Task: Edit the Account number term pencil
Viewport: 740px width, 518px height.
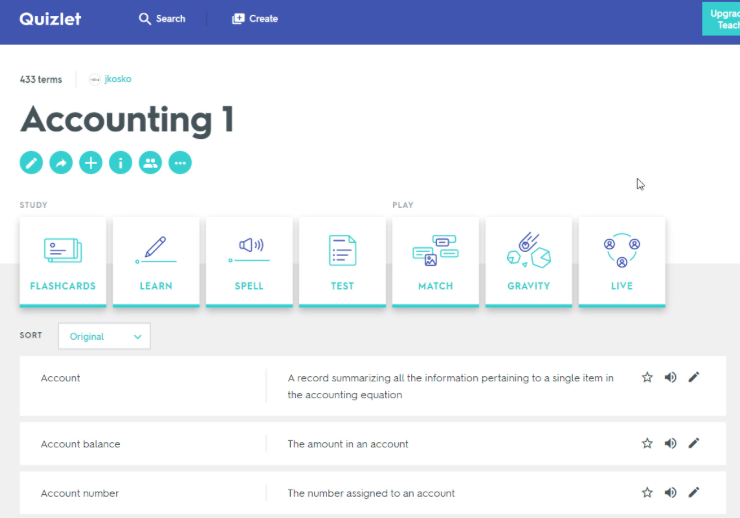Action: 694,492
